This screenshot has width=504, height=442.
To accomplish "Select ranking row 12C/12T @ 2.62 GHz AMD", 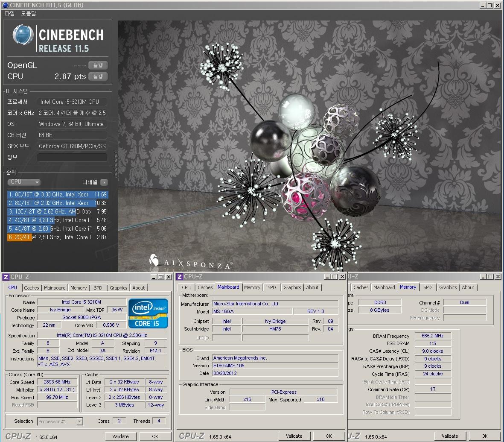I will coord(58,212).
